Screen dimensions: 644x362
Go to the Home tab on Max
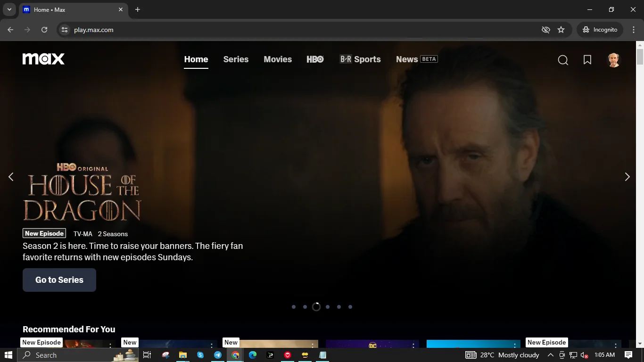coord(196,59)
